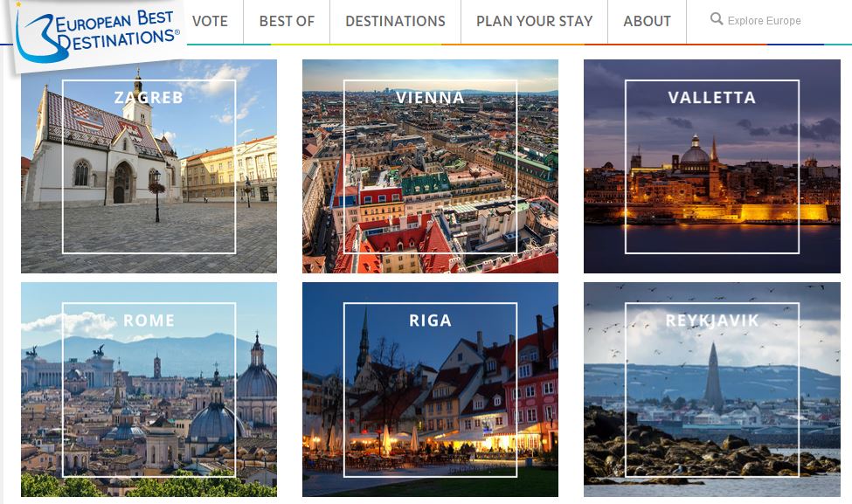Open the VOTE menu
Image resolution: width=852 pixels, height=504 pixels.
click(210, 22)
